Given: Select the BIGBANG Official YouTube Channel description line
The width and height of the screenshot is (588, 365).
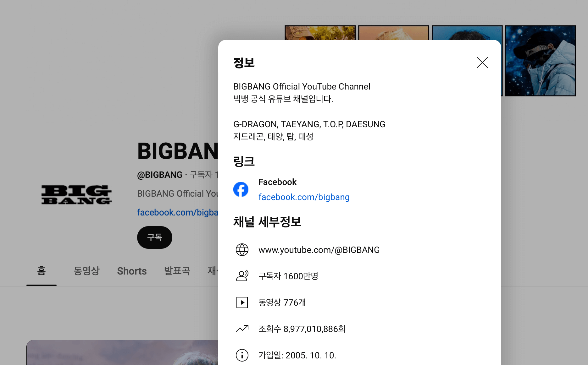Looking at the screenshot, I should pos(302,87).
